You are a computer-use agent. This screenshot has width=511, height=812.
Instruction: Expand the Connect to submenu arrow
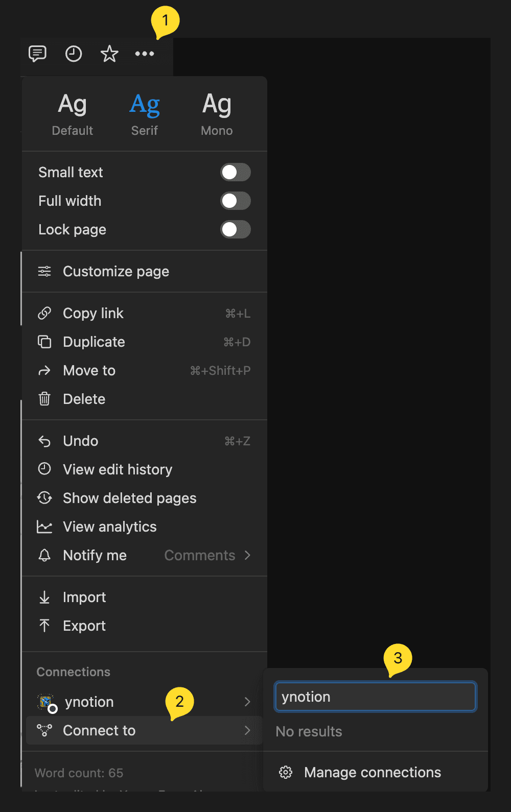point(247,731)
